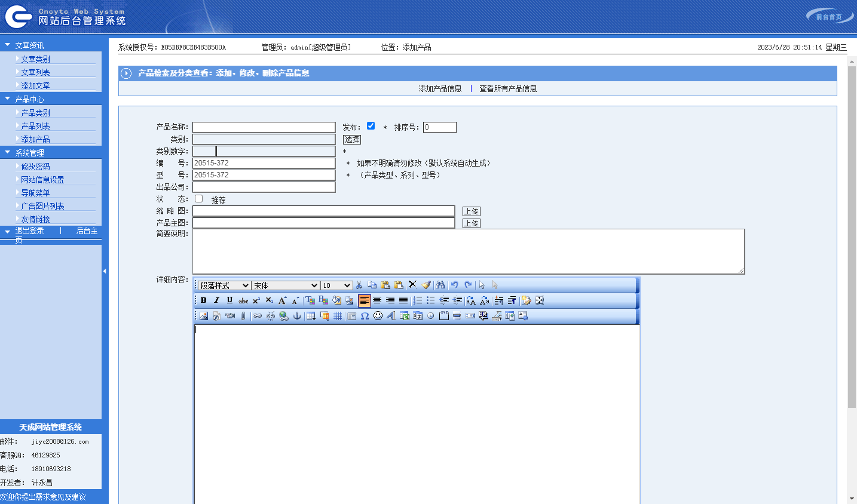
Task: Undo the last edit in the editor
Action: coord(455,285)
